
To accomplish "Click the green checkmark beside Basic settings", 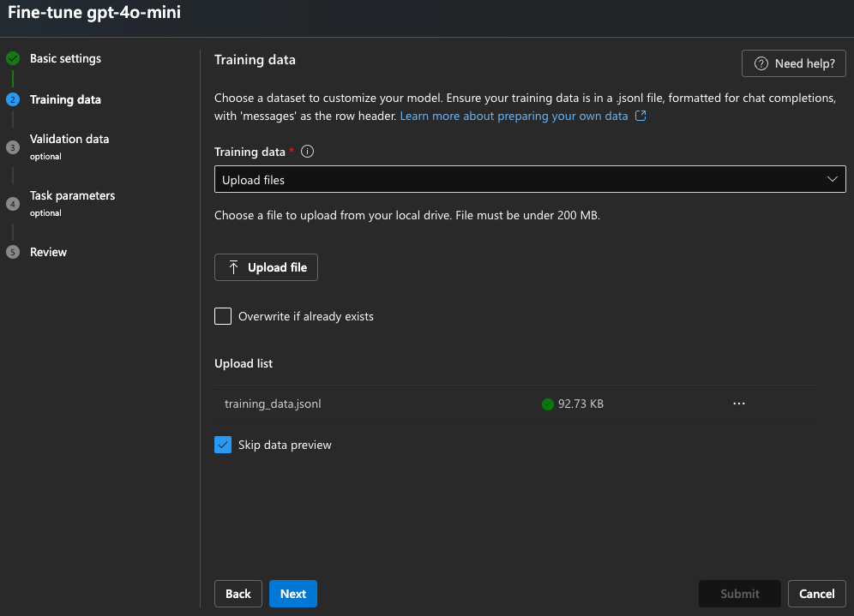I will (13, 58).
